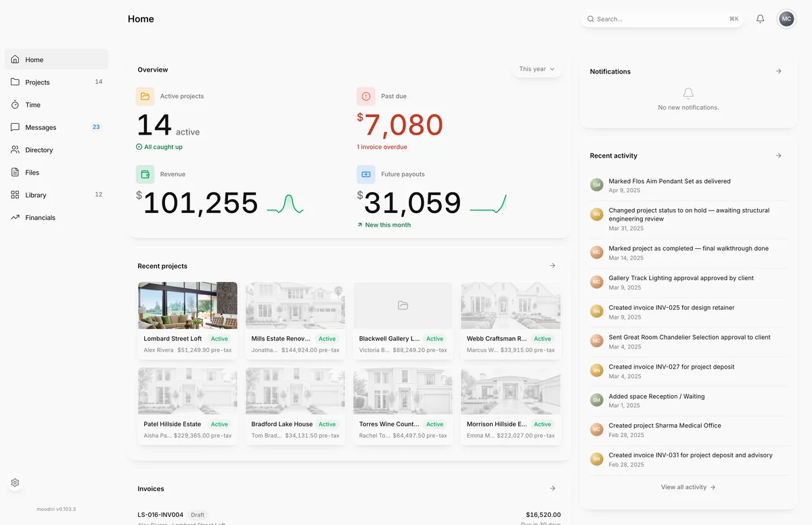
Task: Open invoice LS-016-INV004
Action: 349,519
